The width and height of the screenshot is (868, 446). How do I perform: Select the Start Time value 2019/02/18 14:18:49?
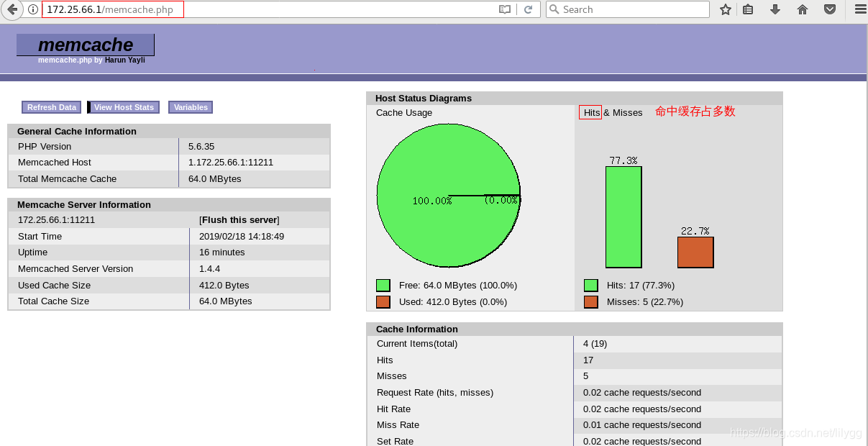point(242,237)
